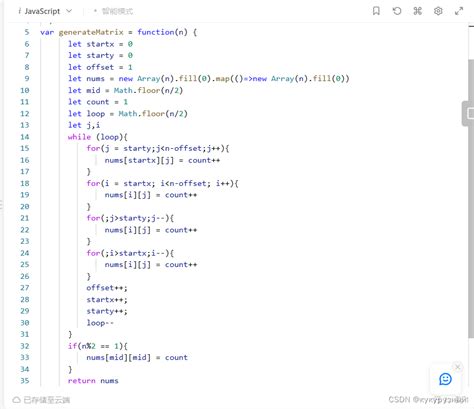Click line number 14 in gutter
This screenshot has height=409, width=474.
pos(25,137)
